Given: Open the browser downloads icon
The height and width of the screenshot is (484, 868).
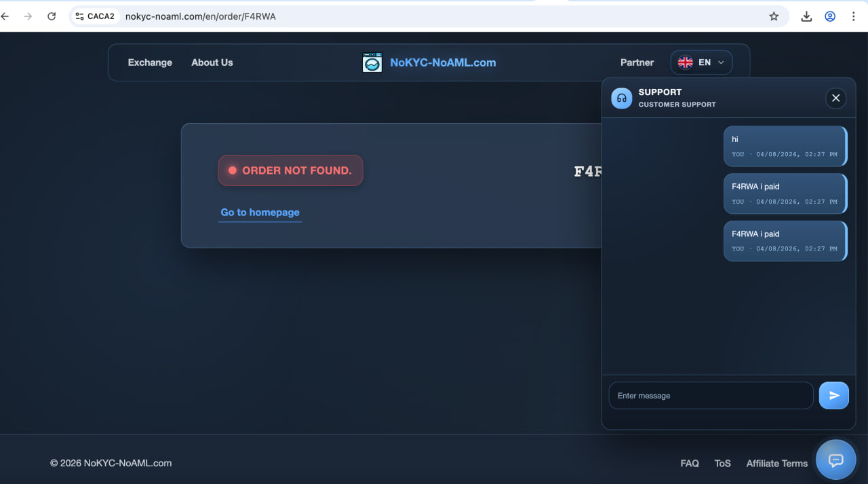Looking at the screenshot, I should coord(806,16).
